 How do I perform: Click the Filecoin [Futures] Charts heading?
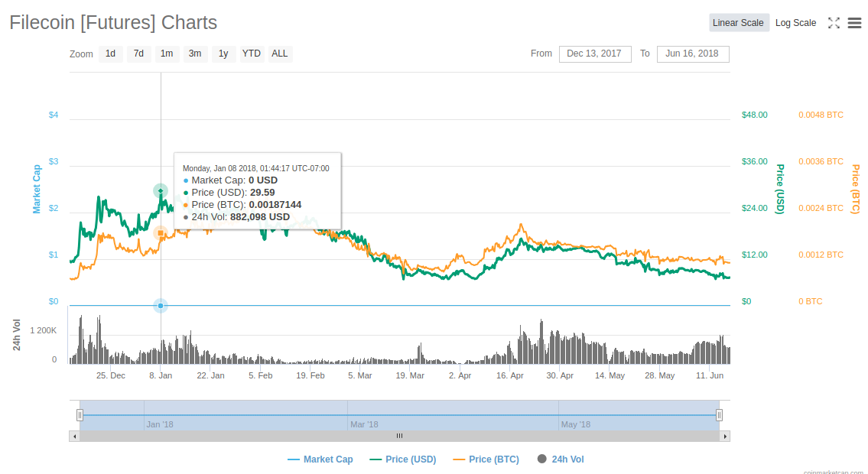pyautogui.click(x=113, y=23)
